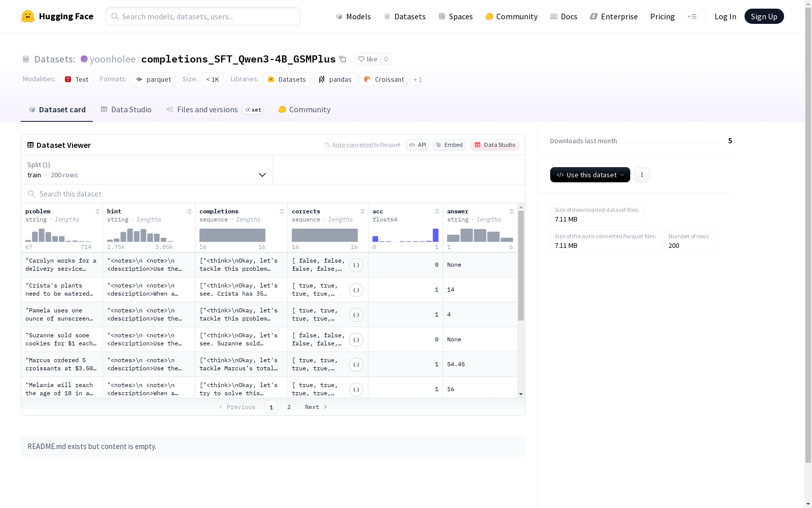Open the three-dot options next to Use this dataset
This screenshot has height=508, width=812.
click(x=642, y=175)
